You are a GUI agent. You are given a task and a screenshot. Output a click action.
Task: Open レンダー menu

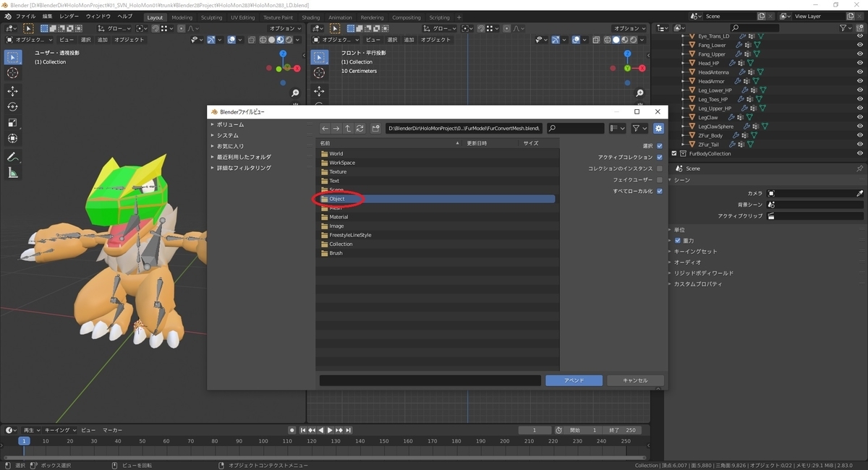click(69, 17)
